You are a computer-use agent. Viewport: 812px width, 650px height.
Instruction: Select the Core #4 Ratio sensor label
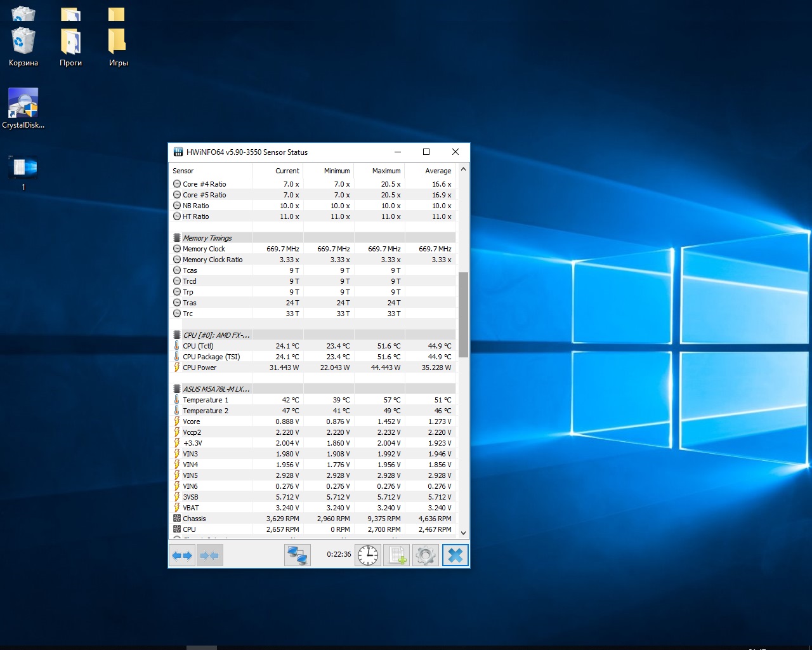204,184
